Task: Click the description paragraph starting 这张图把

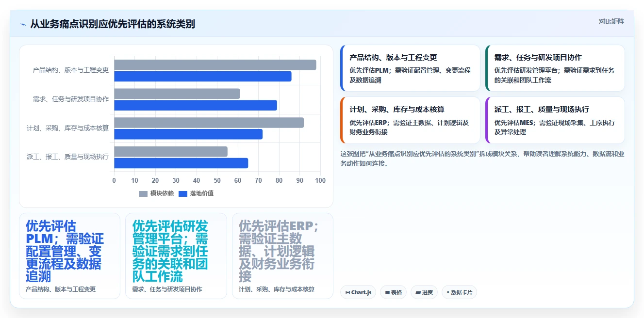Action: tap(482, 159)
